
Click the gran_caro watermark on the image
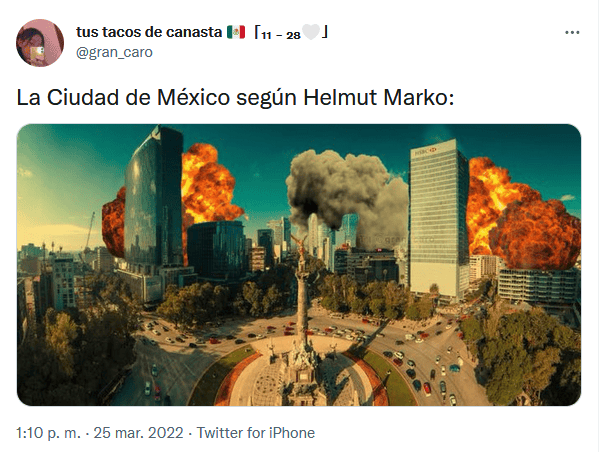tap(397, 239)
